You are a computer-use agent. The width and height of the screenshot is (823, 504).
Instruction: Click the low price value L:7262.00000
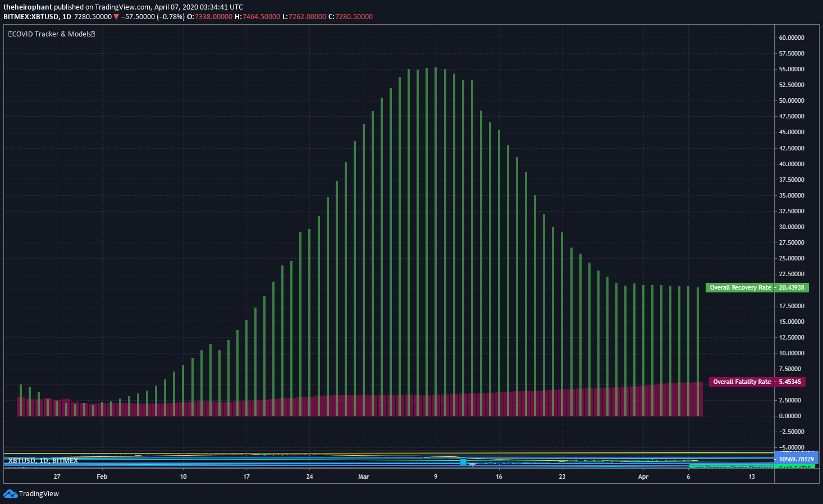pos(304,17)
